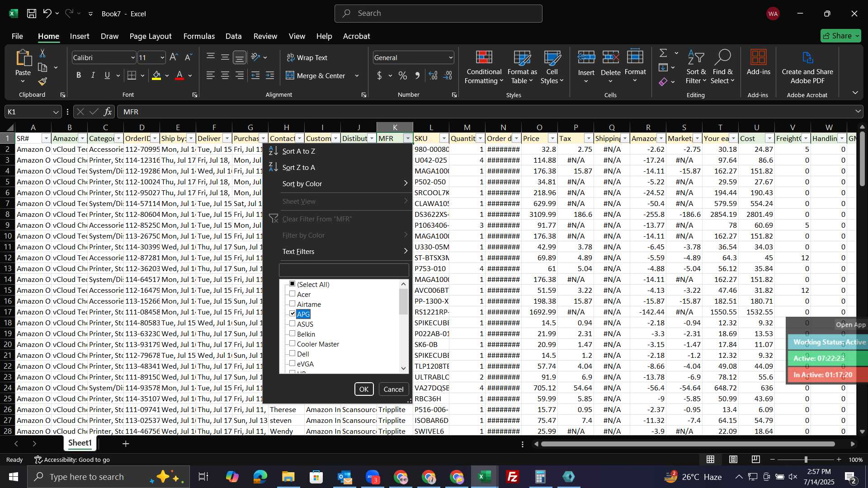Open Sort by Color submenu
The image size is (868, 488).
[337, 184]
